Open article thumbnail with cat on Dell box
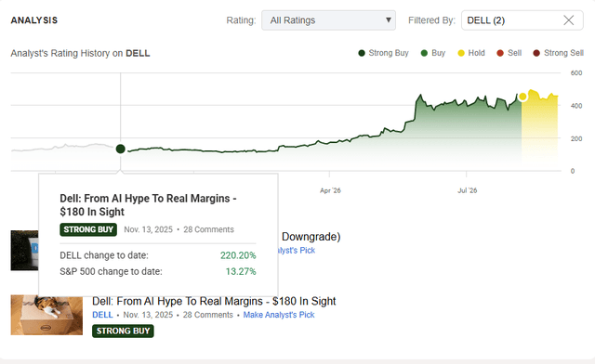The width and height of the screenshot is (595, 364). [46, 315]
